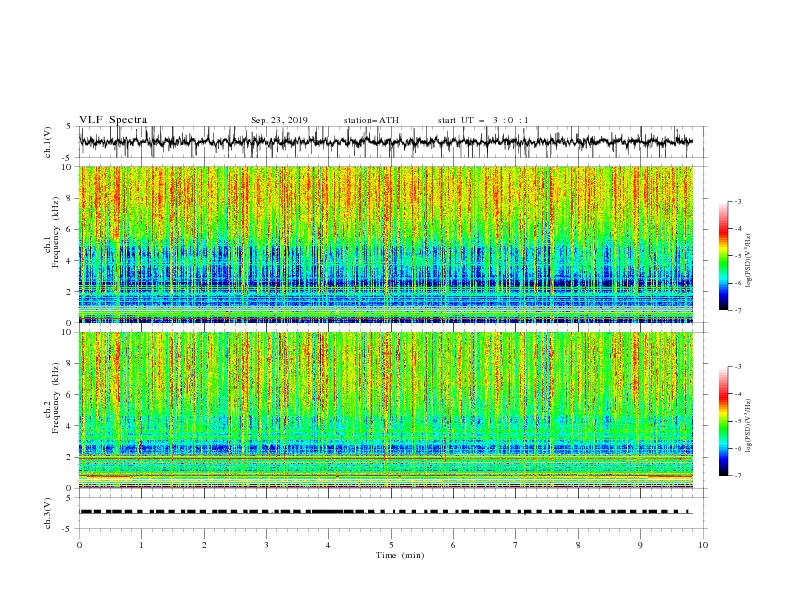
Task: Click the time axis tick label "9"
Action: point(640,545)
